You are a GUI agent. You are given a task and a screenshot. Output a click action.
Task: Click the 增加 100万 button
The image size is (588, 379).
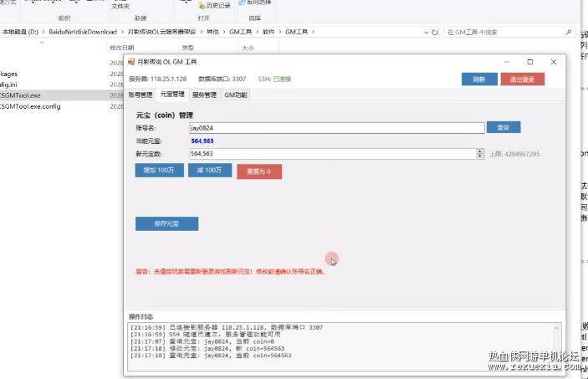tap(160, 171)
